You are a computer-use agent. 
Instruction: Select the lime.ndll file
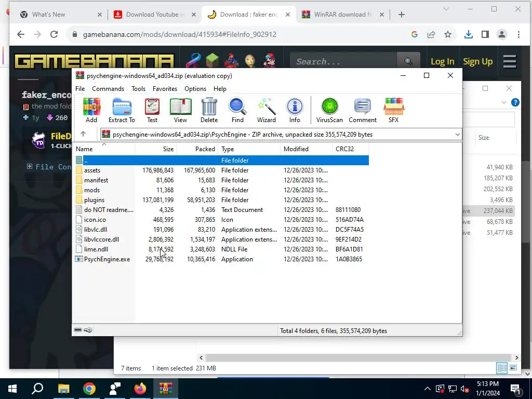click(96, 249)
